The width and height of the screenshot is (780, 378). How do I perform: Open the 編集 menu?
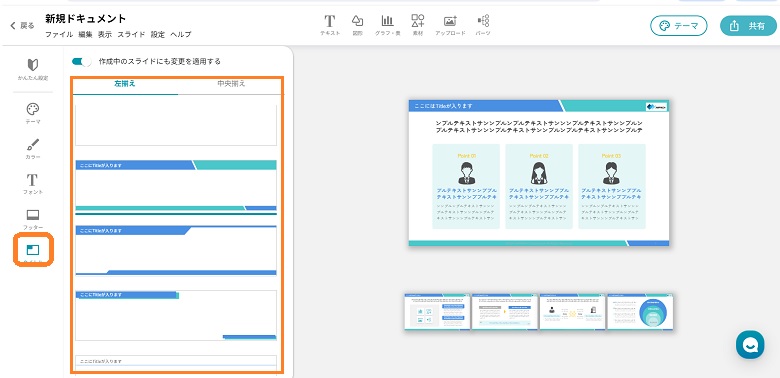point(86,35)
